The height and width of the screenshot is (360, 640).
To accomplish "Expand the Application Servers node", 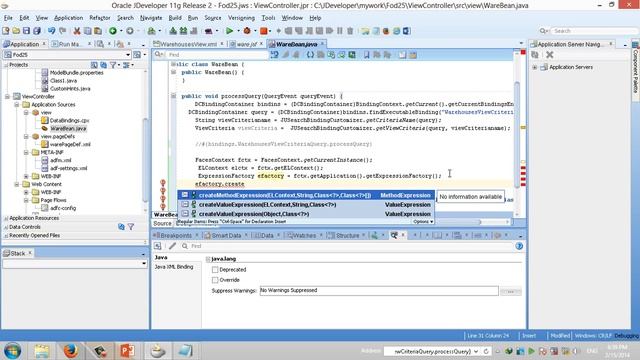I will (x=535, y=67).
